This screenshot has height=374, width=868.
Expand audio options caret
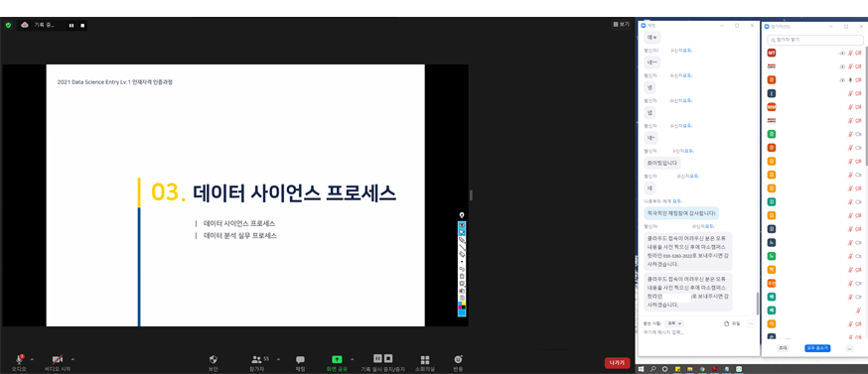pos(32,359)
